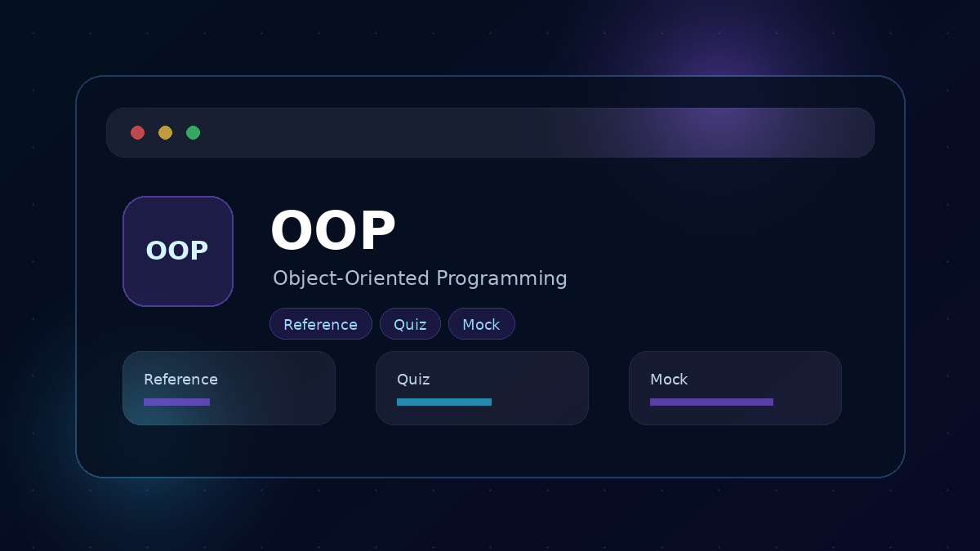Click the large OOP heading
This screenshot has height=551, width=980.
(x=333, y=231)
